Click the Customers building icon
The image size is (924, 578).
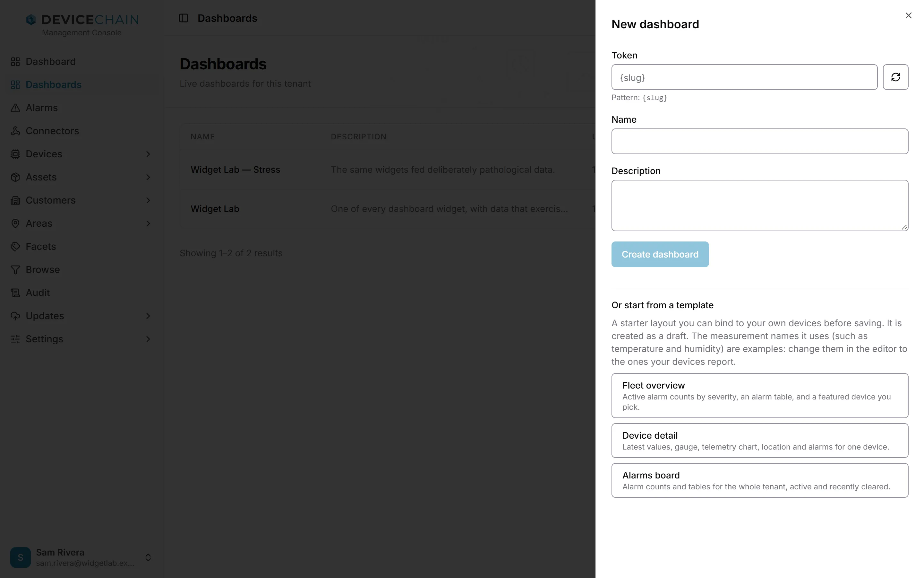15,200
